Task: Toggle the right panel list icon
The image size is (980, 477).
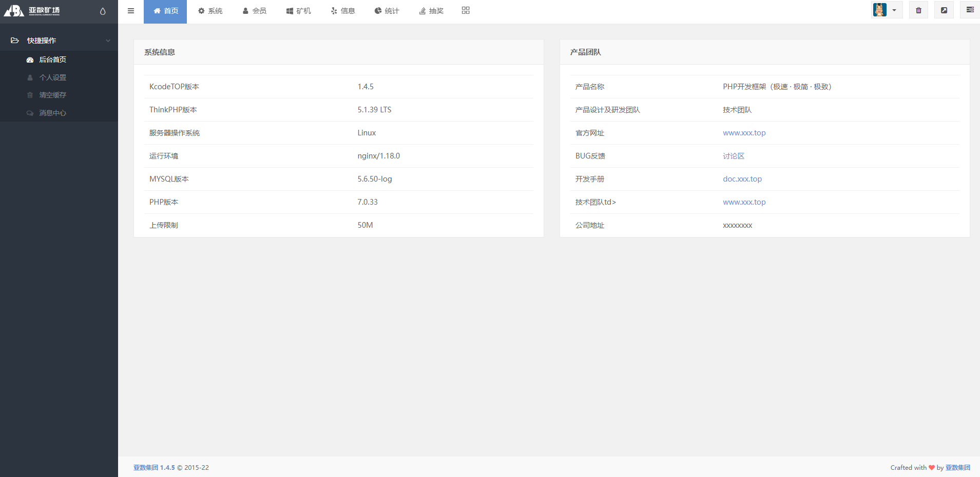Action: 970,10
